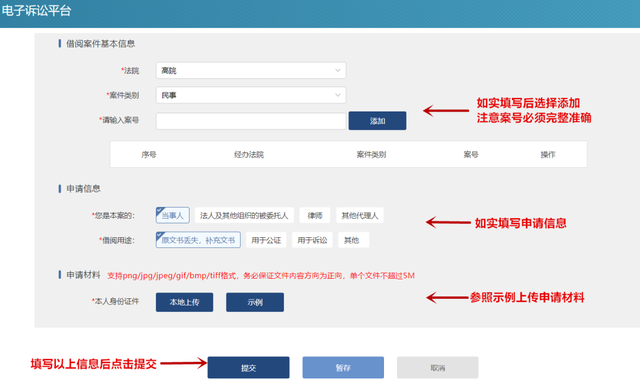The width and height of the screenshot is (640, 392).
Task: Click the 添加 button to add case
Action: (377, 121)
